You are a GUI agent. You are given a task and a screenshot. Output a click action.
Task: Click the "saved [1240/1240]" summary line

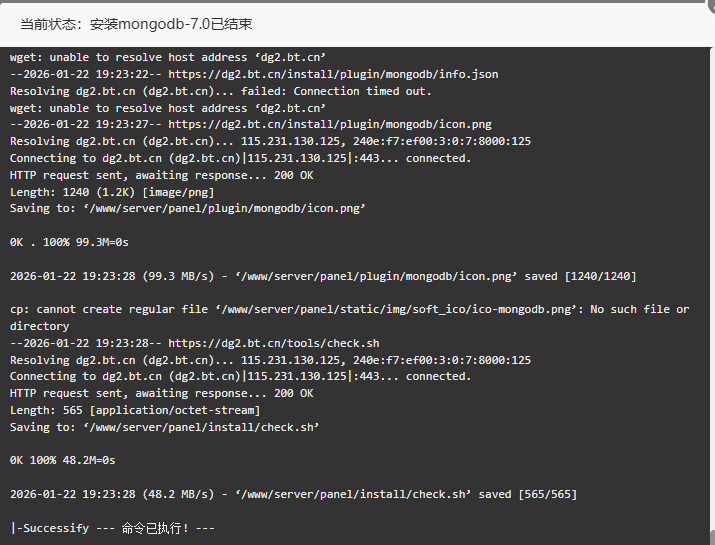322,276
